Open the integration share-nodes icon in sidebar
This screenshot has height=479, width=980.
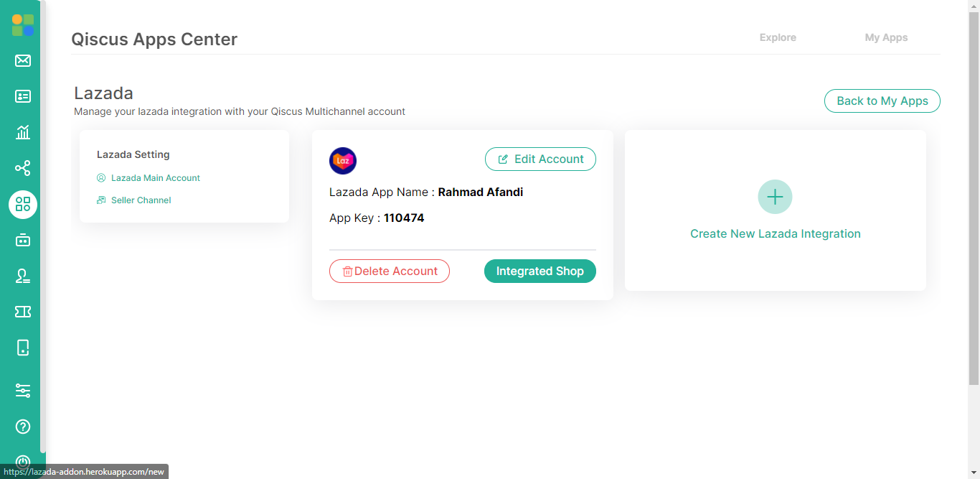click(23, 168)
